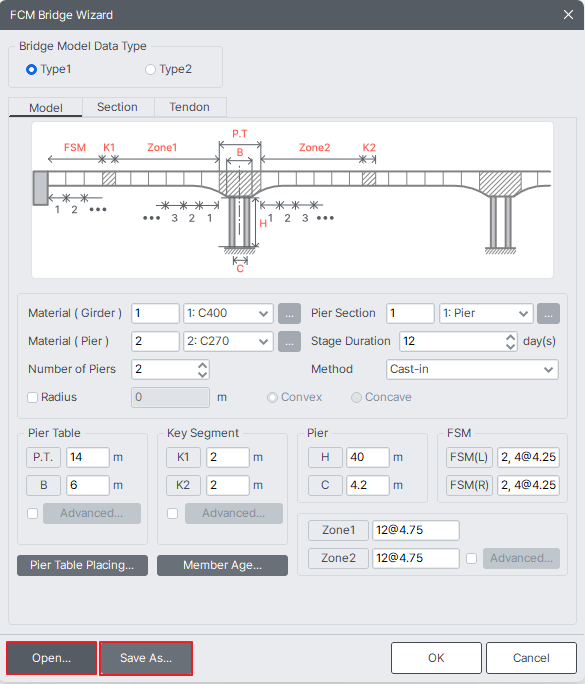Click the Save As button
The image size is (585, 684).
(x=146, y=658)
